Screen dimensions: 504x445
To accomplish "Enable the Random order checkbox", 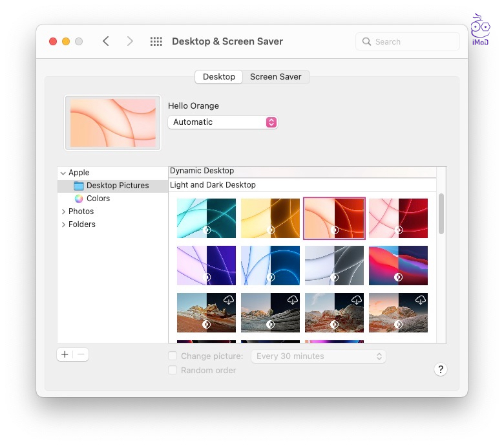I will pos(173,371).
